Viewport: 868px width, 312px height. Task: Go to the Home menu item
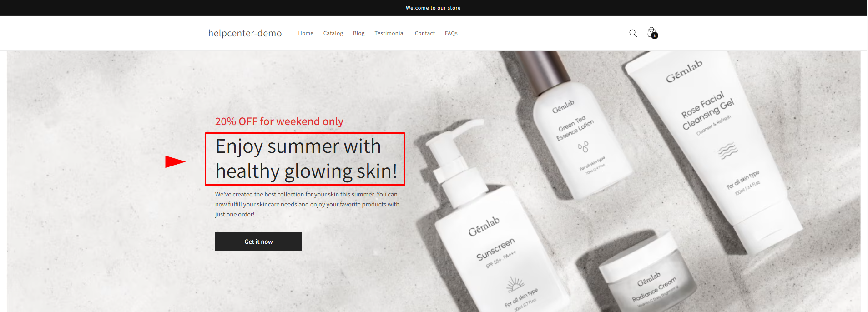[306, 33]
